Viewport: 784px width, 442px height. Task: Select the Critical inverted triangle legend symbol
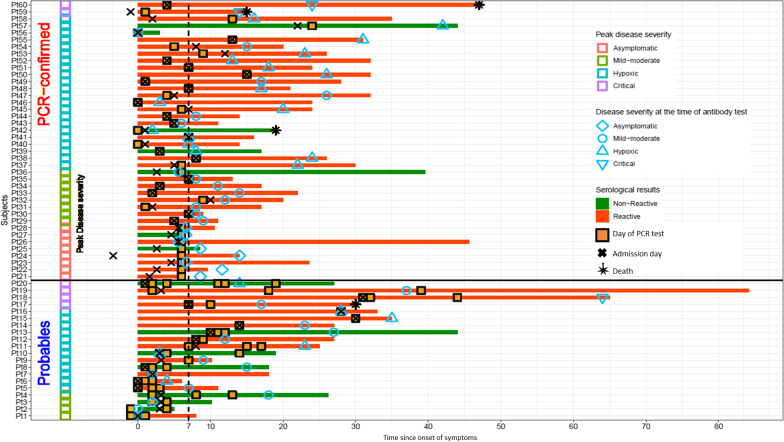click(602, 164)
